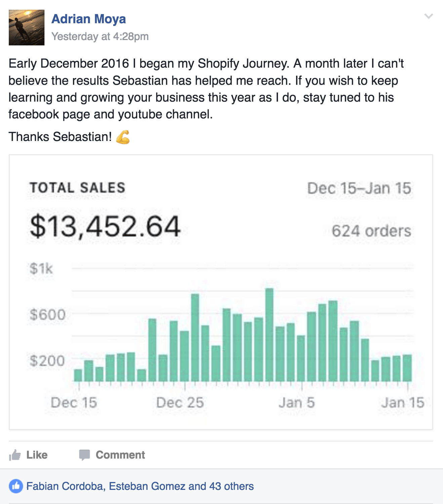
Task: Click the "624 orders" text in the image
Action: (371, 231)
